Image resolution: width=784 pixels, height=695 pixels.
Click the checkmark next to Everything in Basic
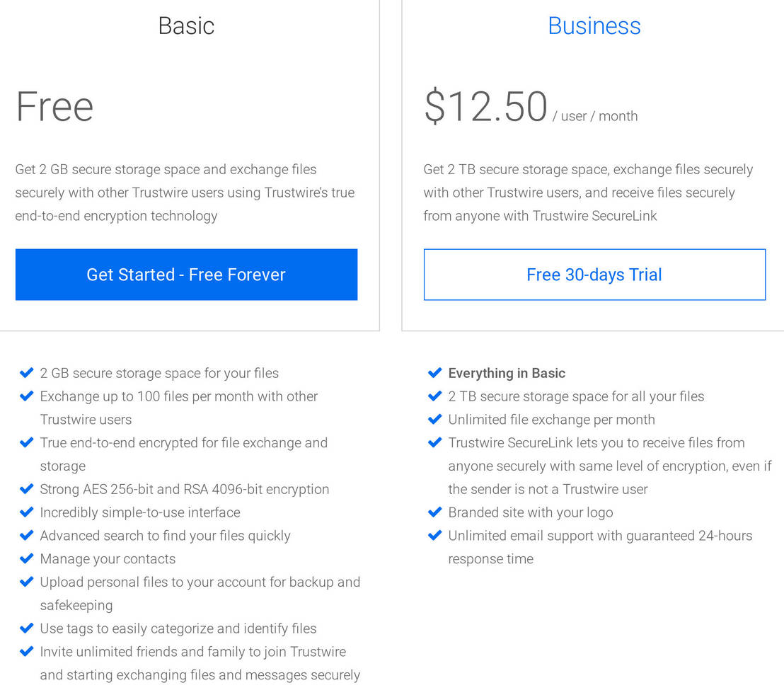click(434, 372)
